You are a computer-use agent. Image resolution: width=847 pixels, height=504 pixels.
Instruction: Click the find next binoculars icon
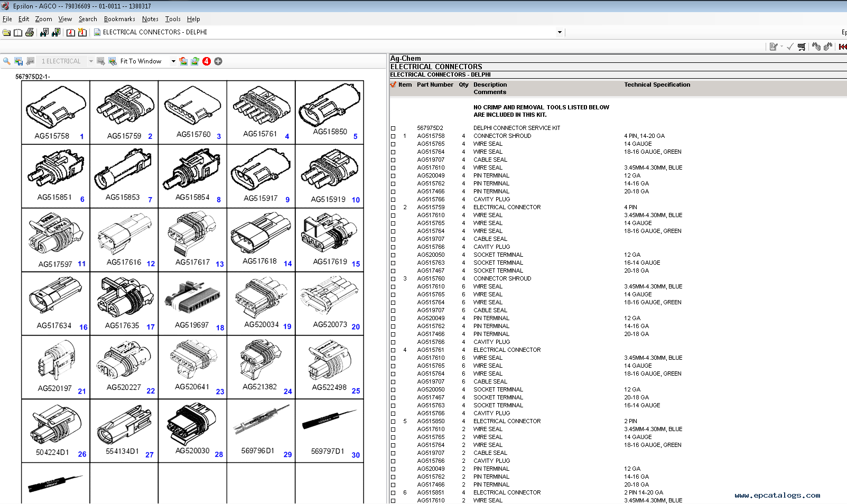[828, 47]
